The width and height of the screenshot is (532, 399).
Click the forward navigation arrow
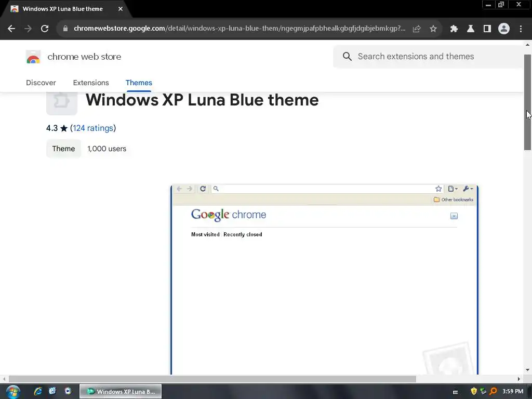click(28, 29)
